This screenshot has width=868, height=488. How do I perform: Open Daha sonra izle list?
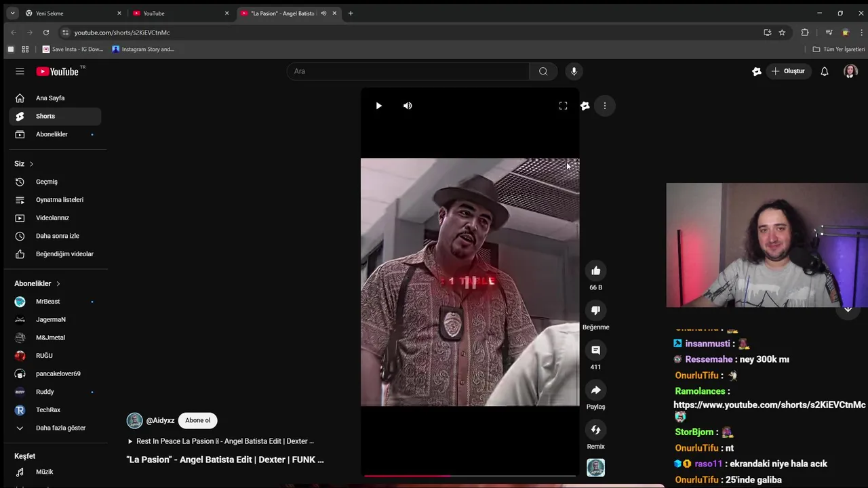(56, 236)
